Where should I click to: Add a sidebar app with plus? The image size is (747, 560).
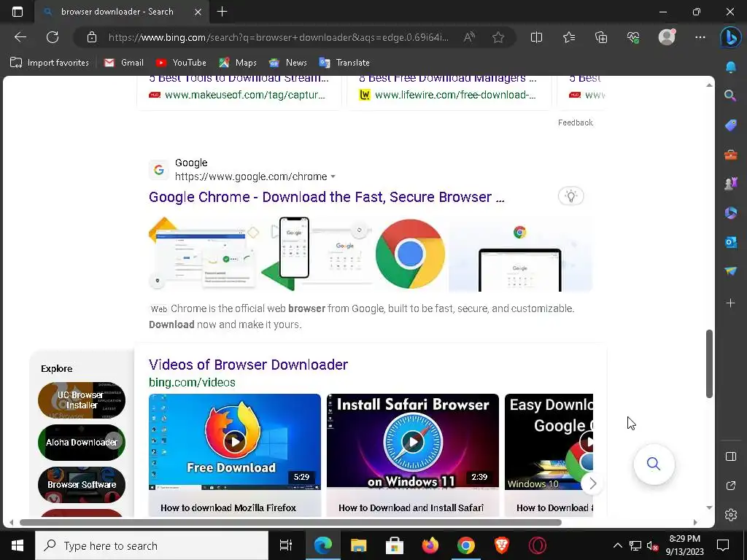[x=730, y=303]
